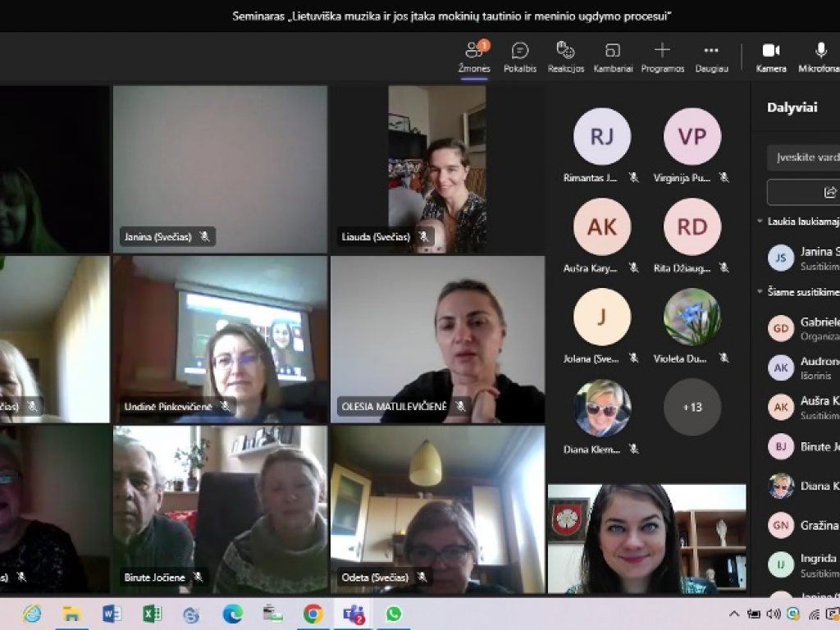The width and height of the screenshot is (840, 630).
Task: Select OLESIA MATULEVIČIENĖ's video tile
Action: [437, 340]
